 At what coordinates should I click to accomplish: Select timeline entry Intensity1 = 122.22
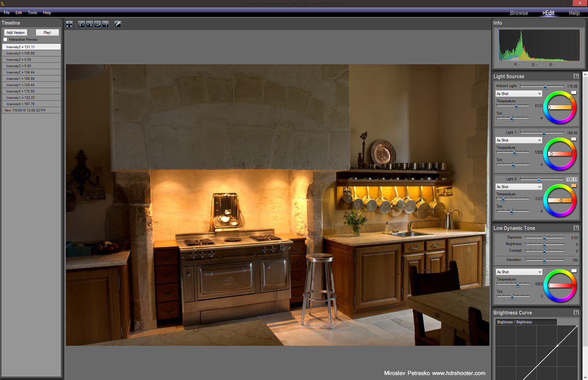(31, 98)
